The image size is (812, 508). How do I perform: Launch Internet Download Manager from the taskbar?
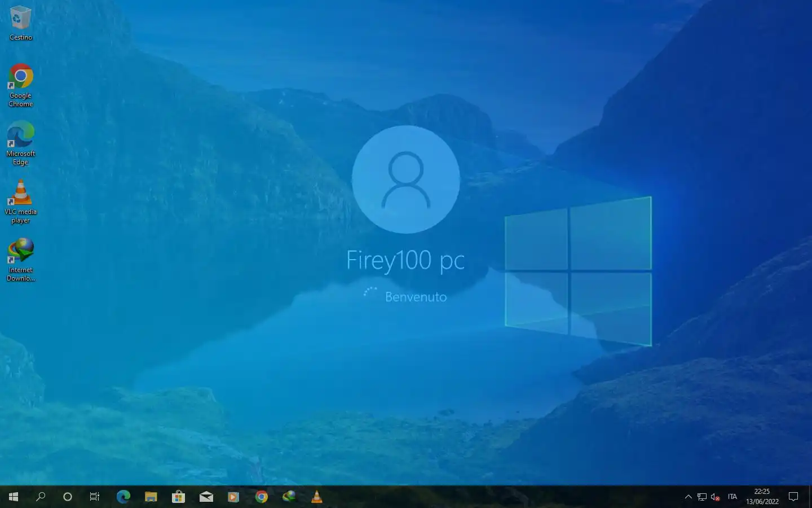pos(289,497)
